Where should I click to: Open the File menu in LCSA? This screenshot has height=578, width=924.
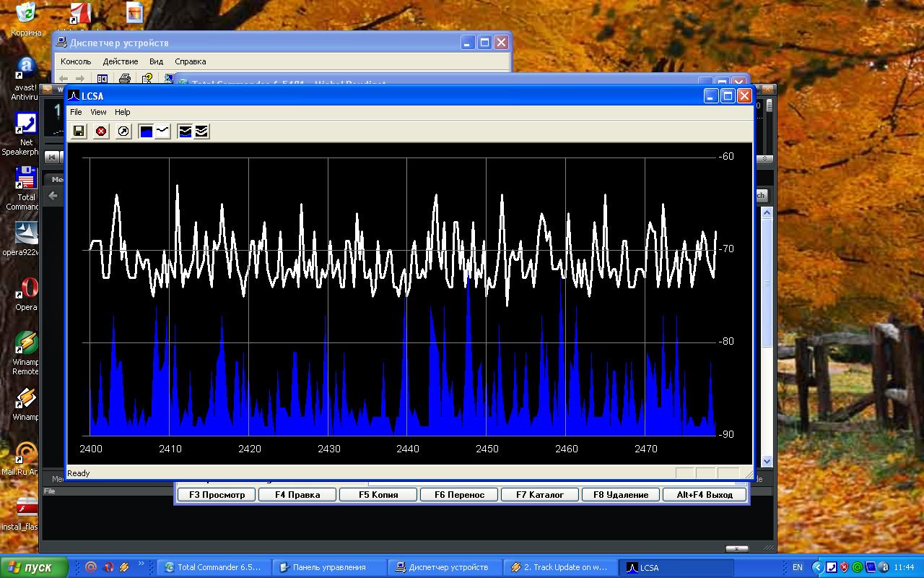[x=76, y=112]
